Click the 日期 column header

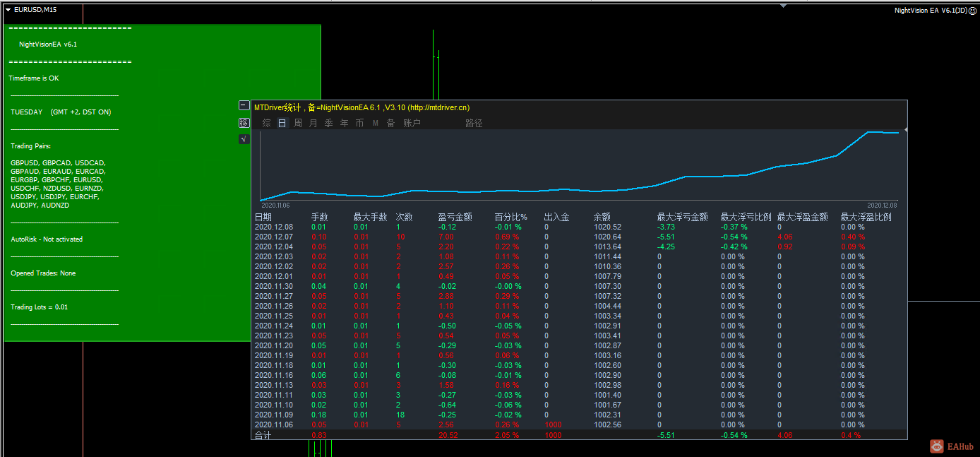pos(263,218)
